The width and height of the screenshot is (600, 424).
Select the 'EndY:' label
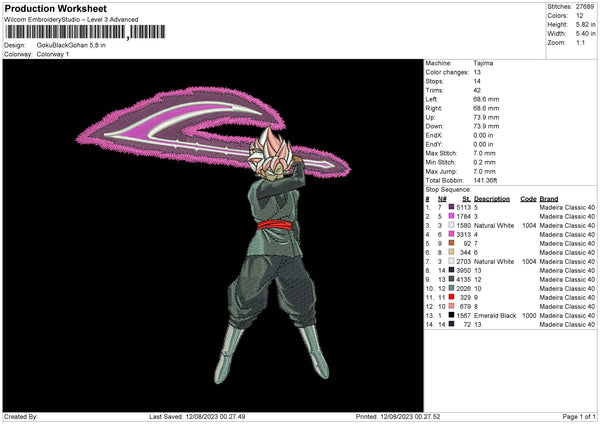[434, 144]
